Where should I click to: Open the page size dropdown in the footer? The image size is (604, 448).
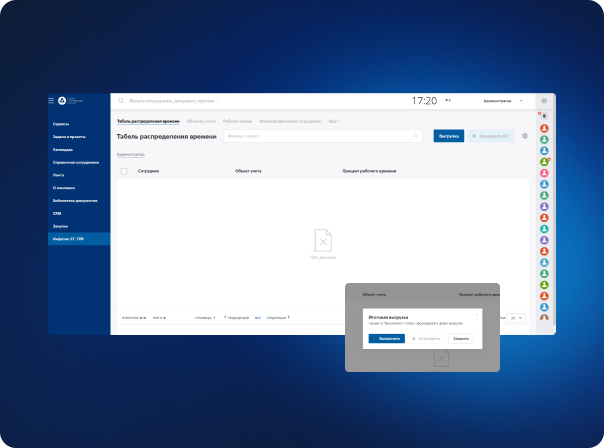517,317
